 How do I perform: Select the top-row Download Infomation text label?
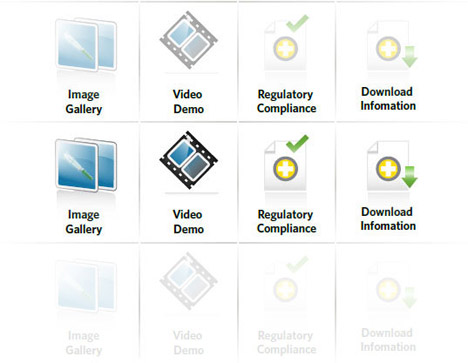(388, 99)
